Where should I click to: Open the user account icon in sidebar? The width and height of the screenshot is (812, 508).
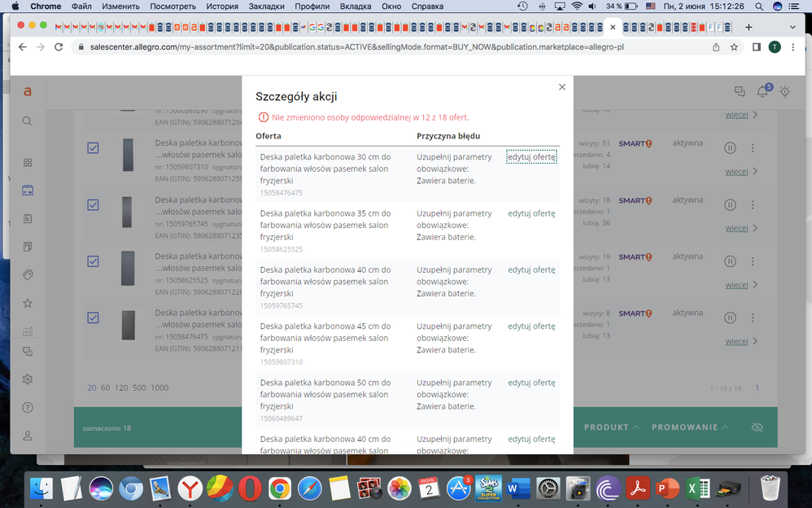pyautogui.click(x=28, y=436)
